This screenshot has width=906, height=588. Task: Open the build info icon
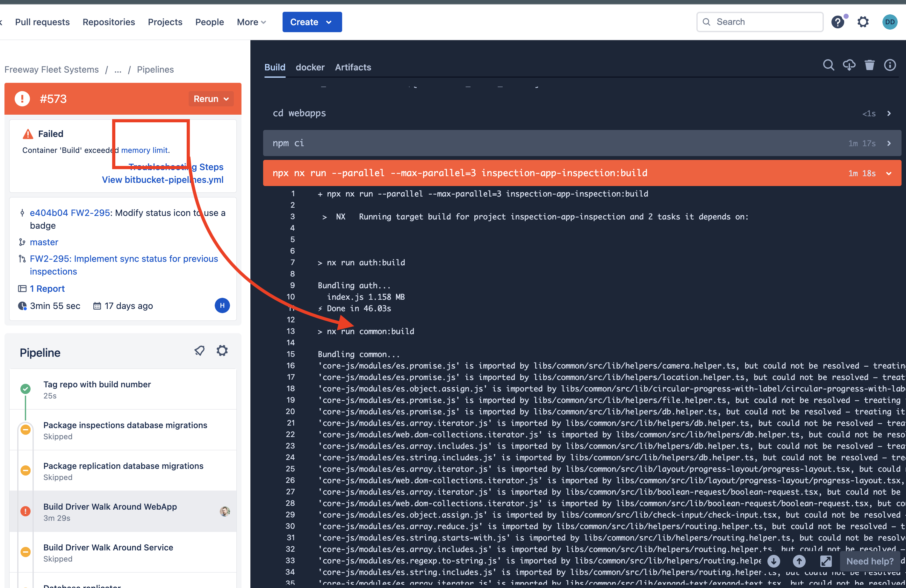tap(890, 66)
